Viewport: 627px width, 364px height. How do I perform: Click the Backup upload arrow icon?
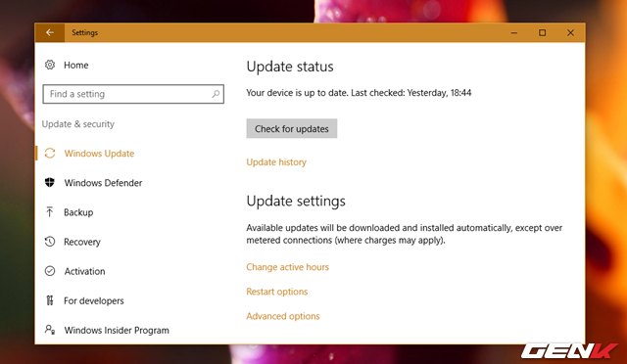pyautogui.click(x=50, y=212)
